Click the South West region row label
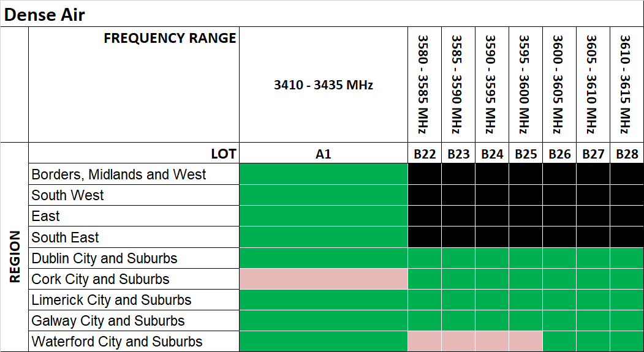This screenshot has height=352, width=644. [x=68, y=195]
